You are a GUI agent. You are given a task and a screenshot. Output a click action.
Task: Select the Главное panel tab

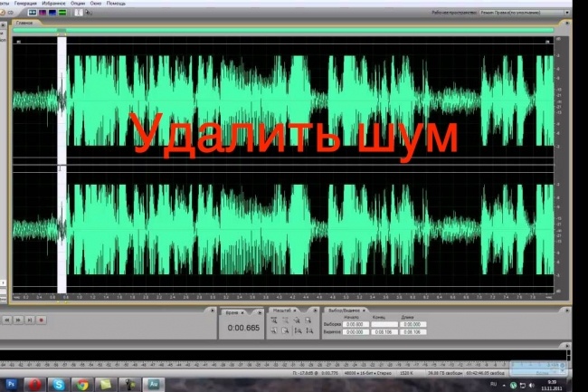click(24, 23)
